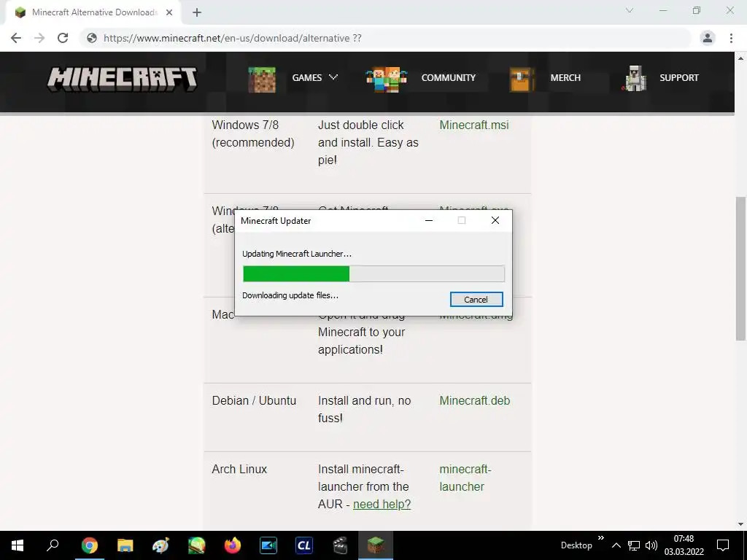Image resolution: width=747 pixels, height=560 pixels.
Task: Open the CL app taskbar icon
Action: pos(304,545)
